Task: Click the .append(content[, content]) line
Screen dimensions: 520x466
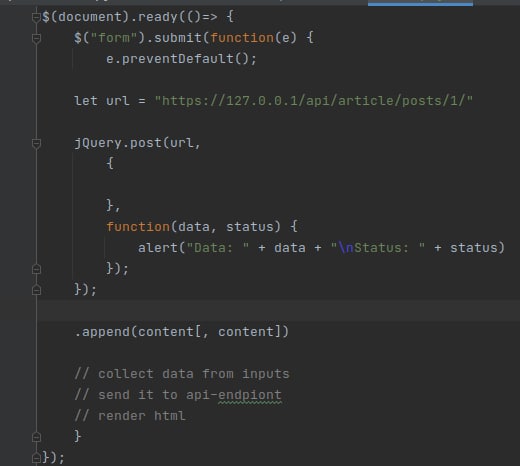Action: point(182,332)
